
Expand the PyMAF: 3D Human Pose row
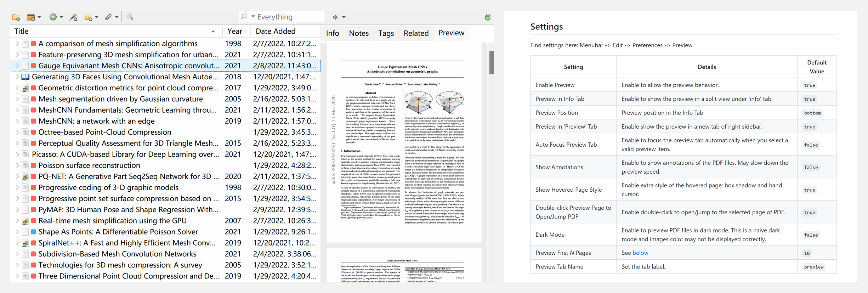pos(17,210)
